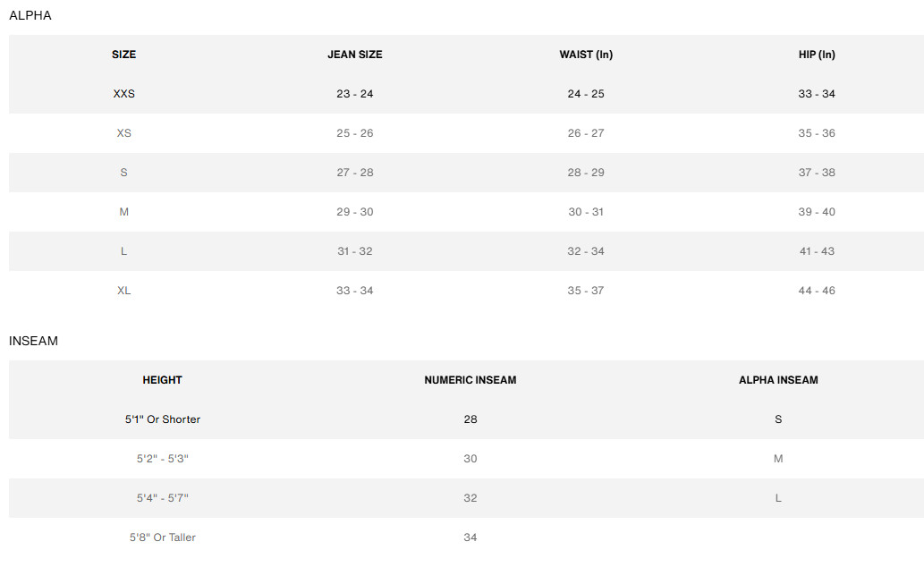Click waist measurement 26 - 27
The width and height of the screenshot is (924, 567).
586,133
